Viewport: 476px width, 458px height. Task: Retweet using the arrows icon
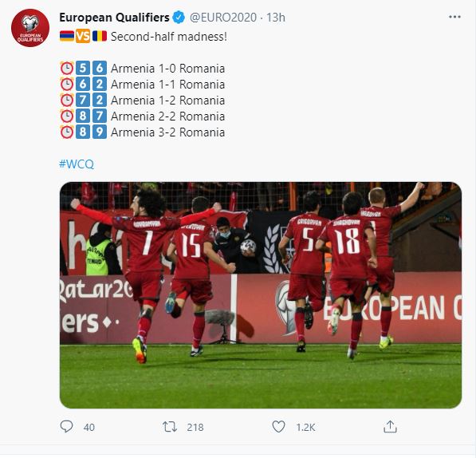coord(169,427)
